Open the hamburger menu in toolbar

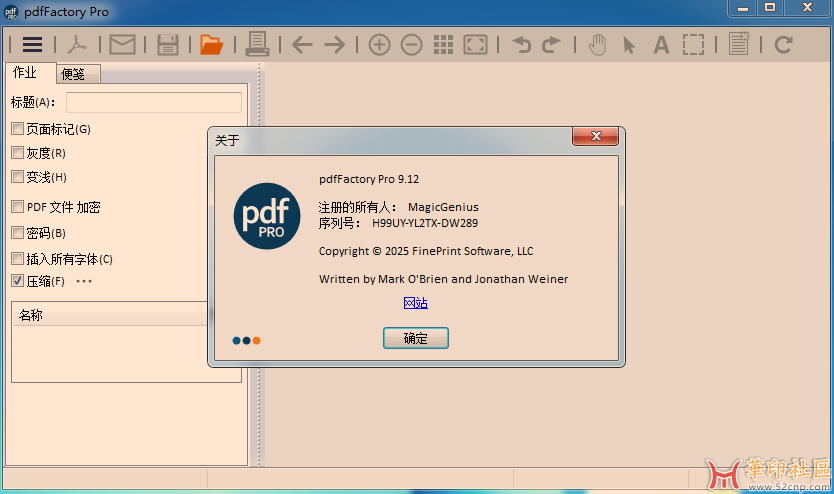coord(32,45)
